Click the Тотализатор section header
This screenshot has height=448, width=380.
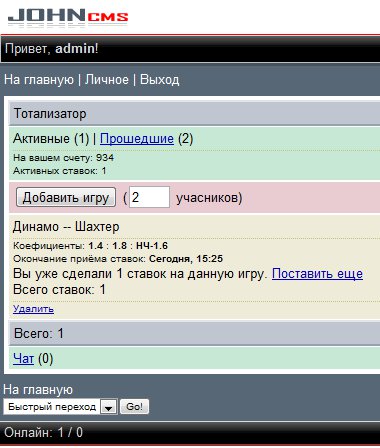194,114
